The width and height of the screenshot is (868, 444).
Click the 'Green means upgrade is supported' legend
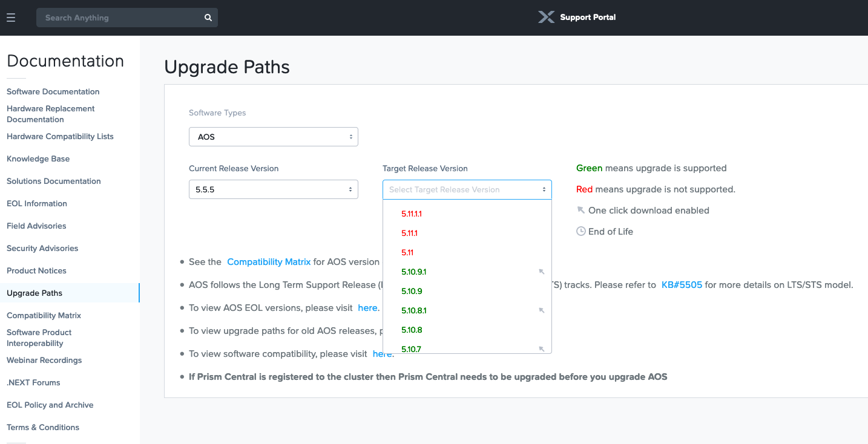pos(651,168)
